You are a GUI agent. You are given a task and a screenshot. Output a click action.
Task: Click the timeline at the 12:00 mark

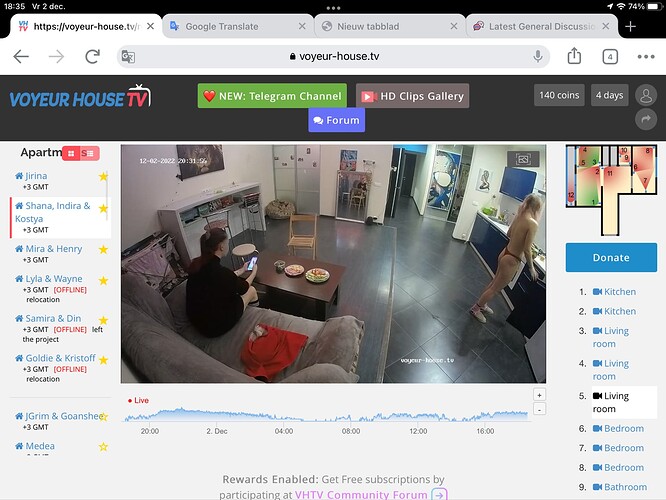[418, 431]
